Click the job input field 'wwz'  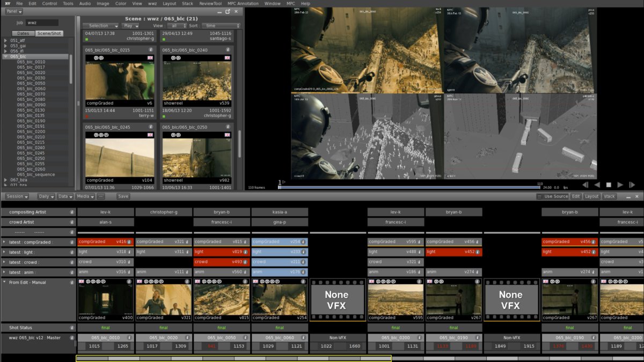click(x=42, y=23)
